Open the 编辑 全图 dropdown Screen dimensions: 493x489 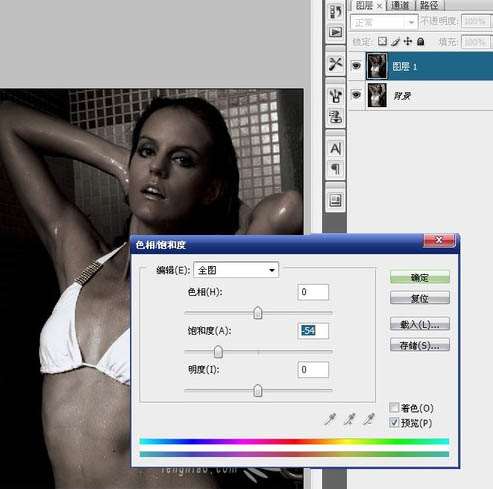[236, 270]
